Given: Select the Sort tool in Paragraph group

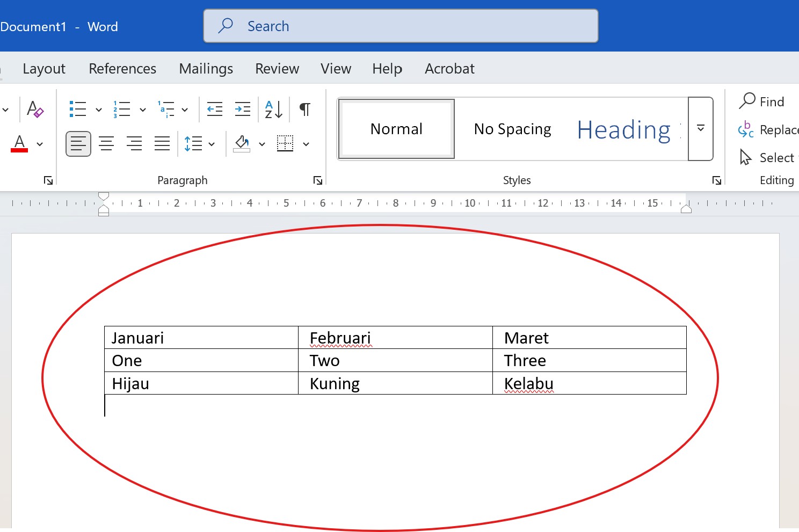Looking at the screenshot, I should (x=271, y=109).
